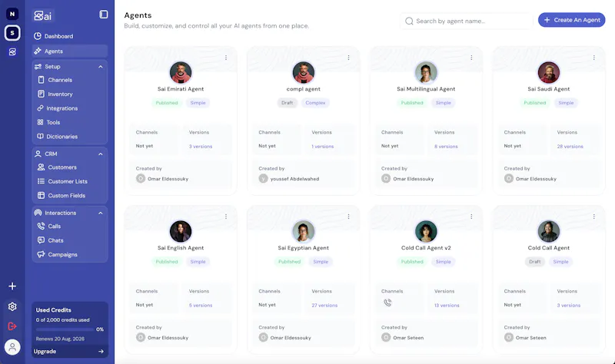
Task: Collapse the Setup section chevron
Action: click(101, 67)
